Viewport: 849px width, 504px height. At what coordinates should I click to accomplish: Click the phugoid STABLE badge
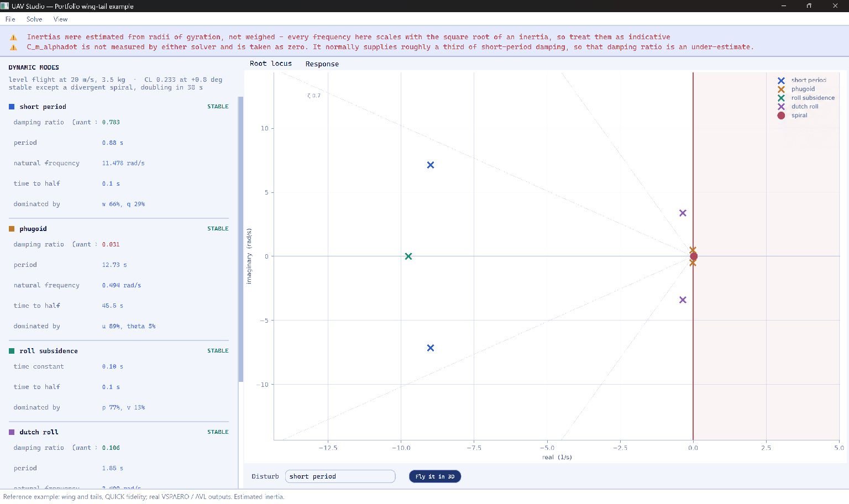(218, 229)
